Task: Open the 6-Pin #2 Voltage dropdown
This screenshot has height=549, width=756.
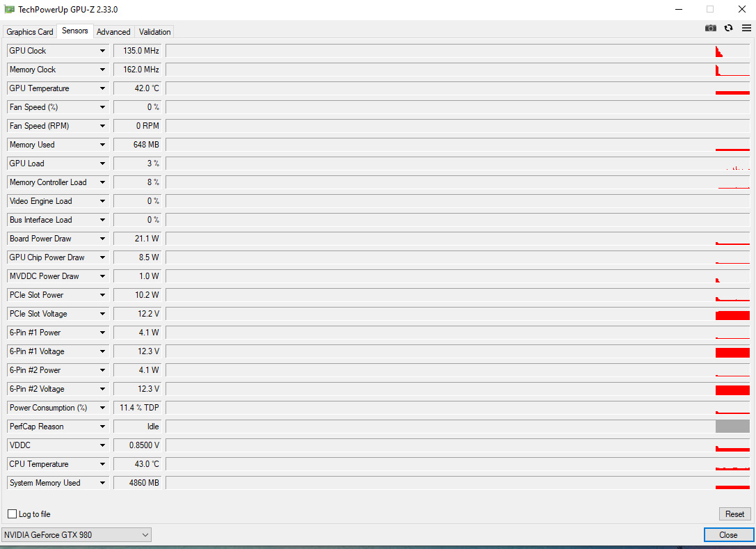Action: coord(103,390)
